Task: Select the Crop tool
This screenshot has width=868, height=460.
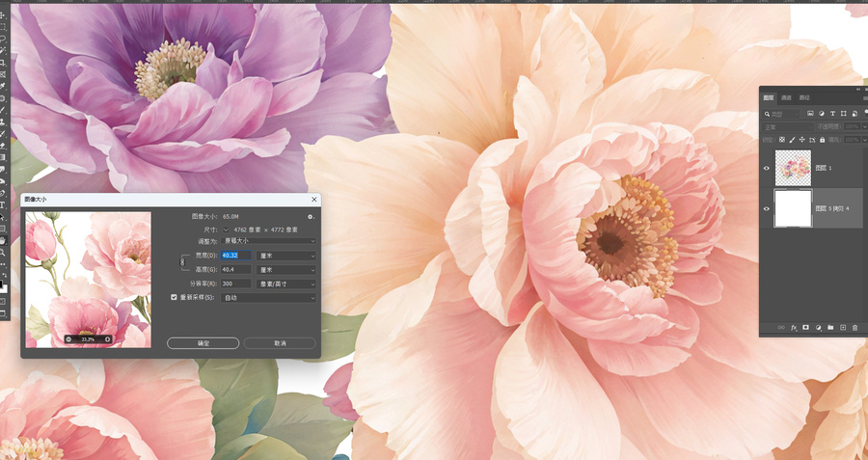Action: (x=3, y=62)
